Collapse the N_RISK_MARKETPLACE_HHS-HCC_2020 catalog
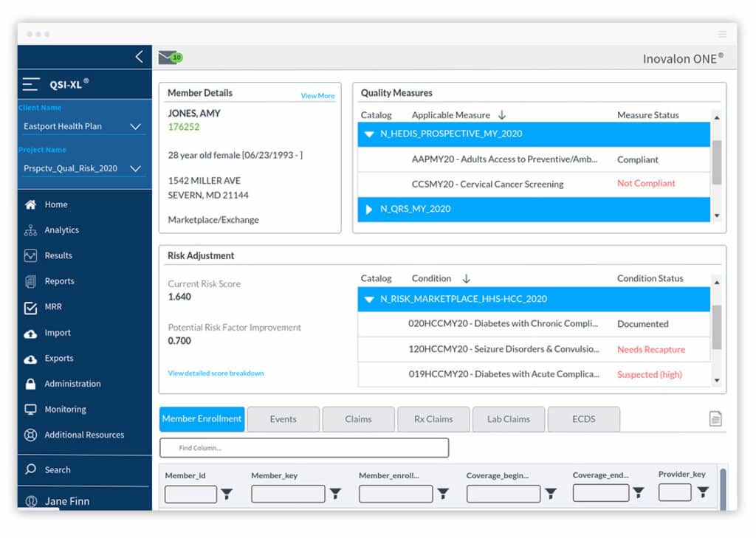This screenshot has width=756, height=538. pos(369,300)
